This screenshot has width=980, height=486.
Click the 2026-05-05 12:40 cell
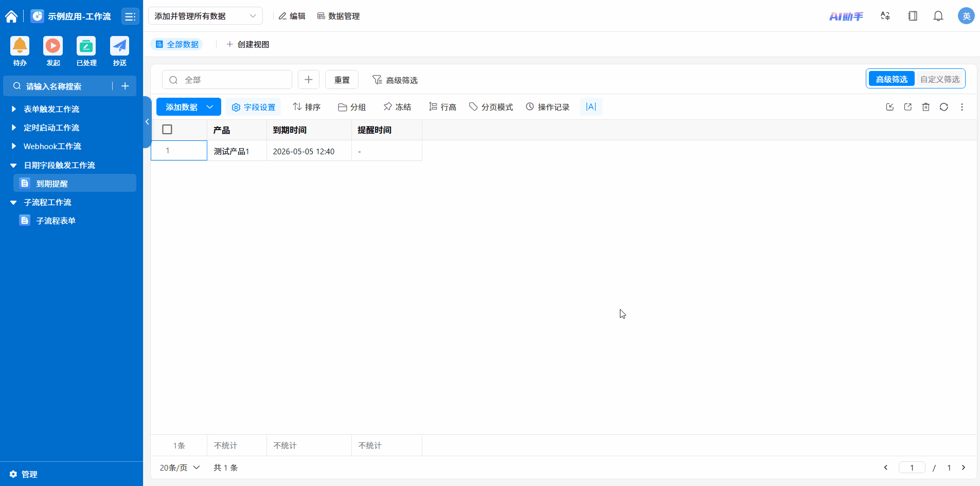tap(309, 151)
